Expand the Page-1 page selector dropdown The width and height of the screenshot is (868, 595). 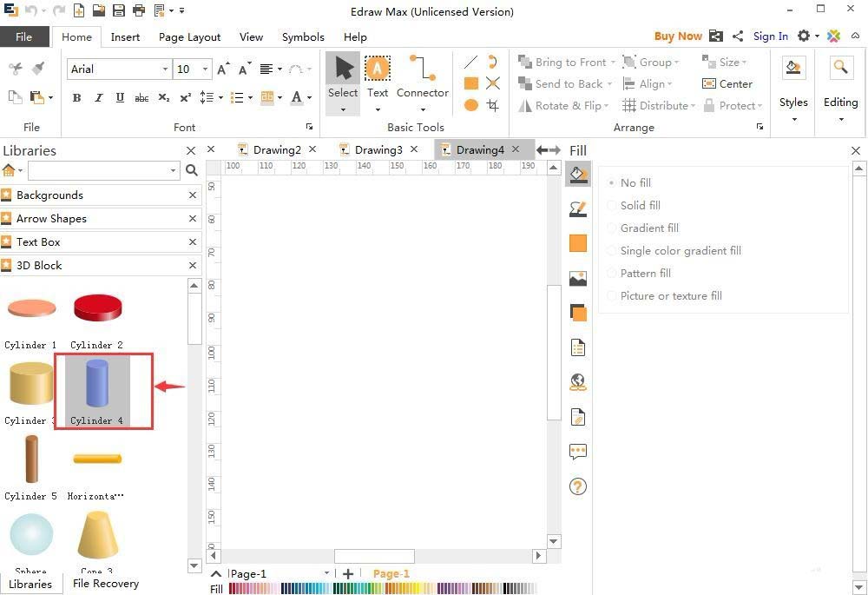point(327,573)
